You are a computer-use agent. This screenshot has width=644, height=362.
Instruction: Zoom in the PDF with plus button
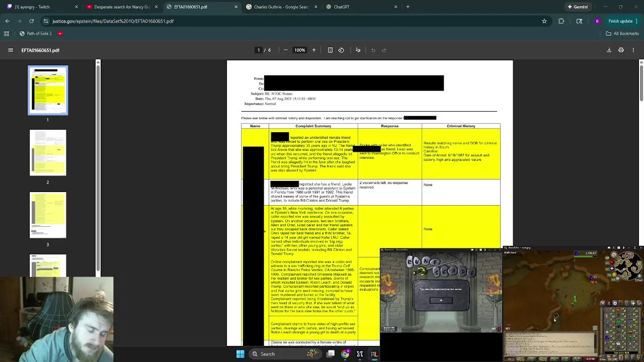point(314,50)
